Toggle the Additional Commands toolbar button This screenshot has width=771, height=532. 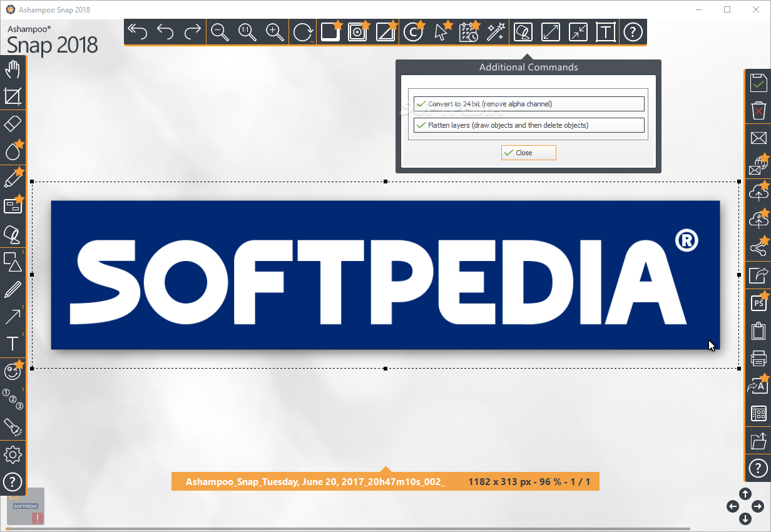click(523, 32)
